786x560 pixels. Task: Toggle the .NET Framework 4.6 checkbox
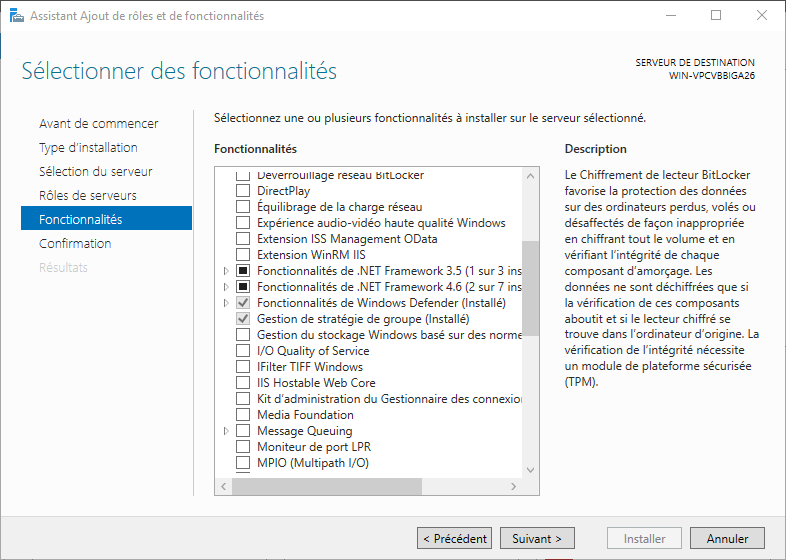(x=243, y=287)
